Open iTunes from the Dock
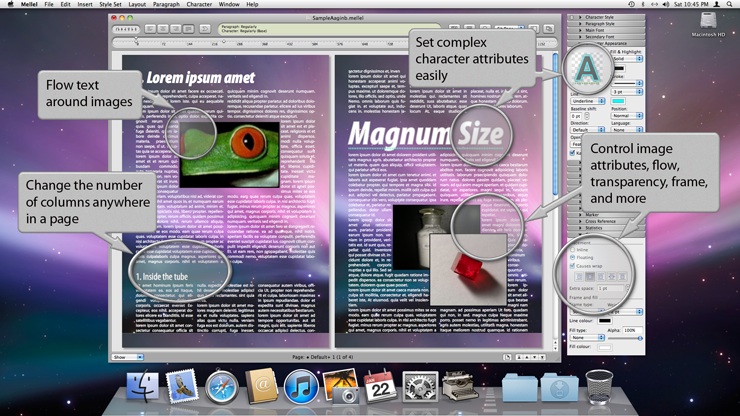Image resolution: width=740 pixels, height=416 pixels. point(300,386)
